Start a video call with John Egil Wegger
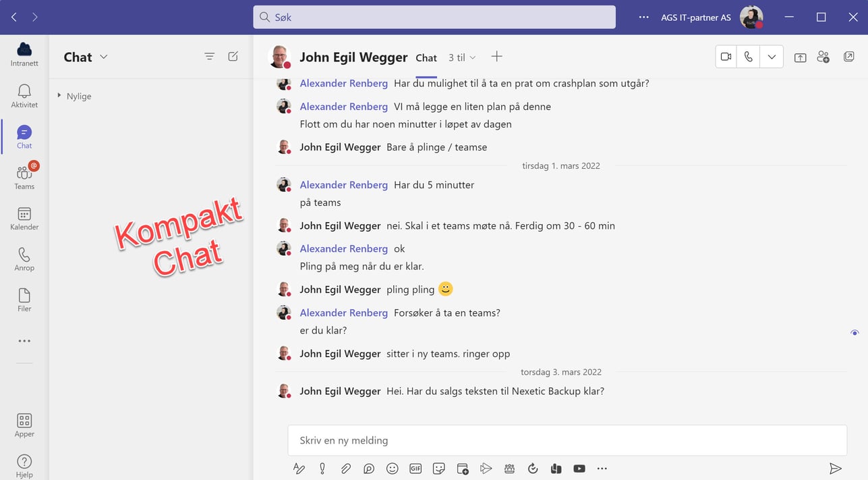This screenshot has height=480, width=868. (x=726, y=57)
